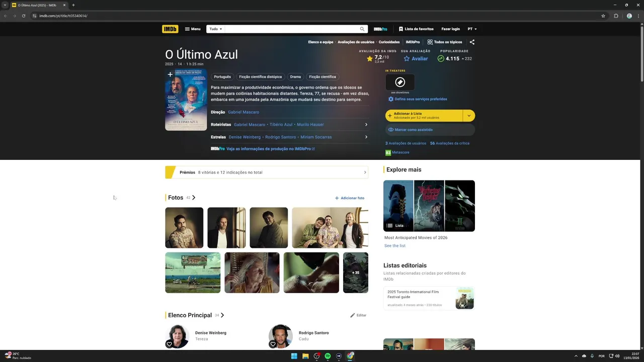Screen dimensions: 644x362
Task: Open 3 Avaliações de usuários
Action: pos(406,143)
